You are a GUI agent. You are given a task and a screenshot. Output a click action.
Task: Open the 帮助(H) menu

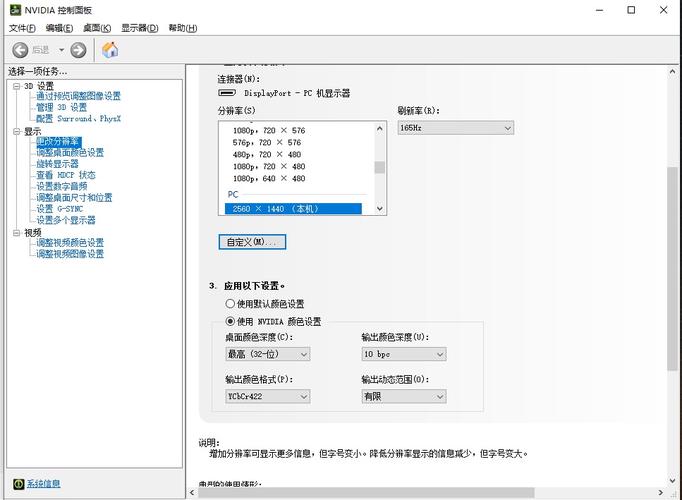point(183,28)
